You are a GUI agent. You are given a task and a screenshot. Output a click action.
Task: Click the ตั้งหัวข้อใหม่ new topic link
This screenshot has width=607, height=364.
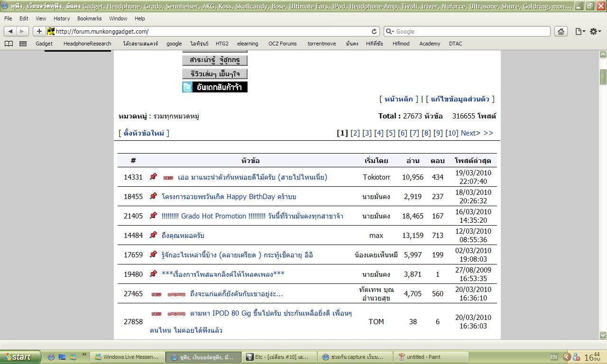(x=144, y=133)
